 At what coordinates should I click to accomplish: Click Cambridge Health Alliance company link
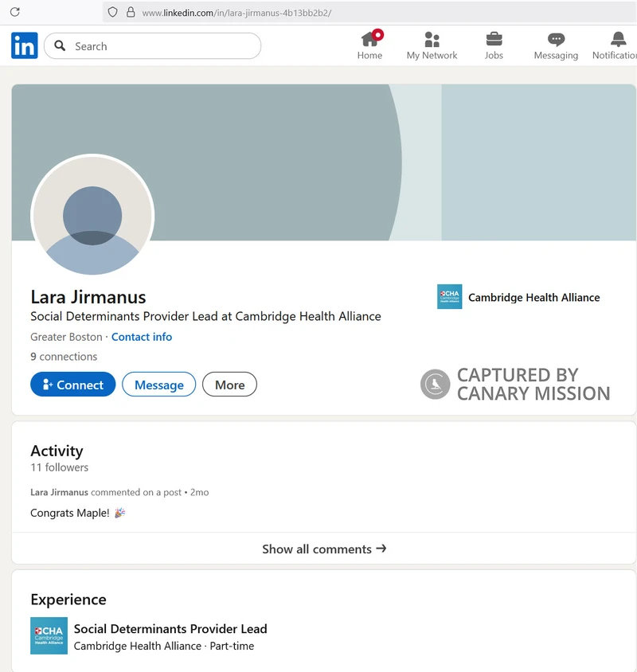coord(534,298)
